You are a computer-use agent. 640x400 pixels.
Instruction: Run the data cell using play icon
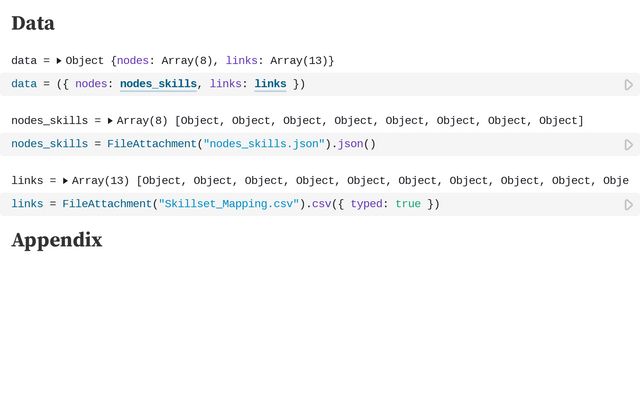click(629, 85)
